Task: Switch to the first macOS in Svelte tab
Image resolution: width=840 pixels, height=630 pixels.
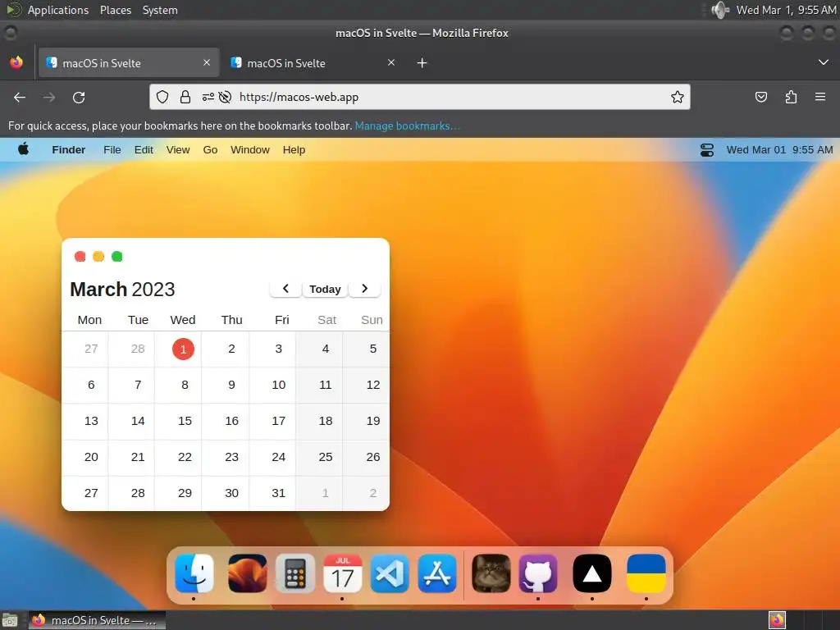Action: [x=129, y=62]
